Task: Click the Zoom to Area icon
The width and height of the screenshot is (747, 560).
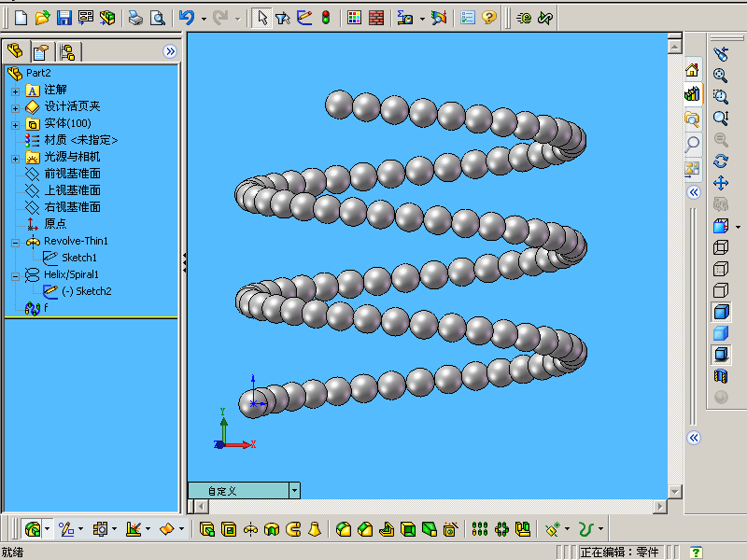Action: (x=720, y=96)
